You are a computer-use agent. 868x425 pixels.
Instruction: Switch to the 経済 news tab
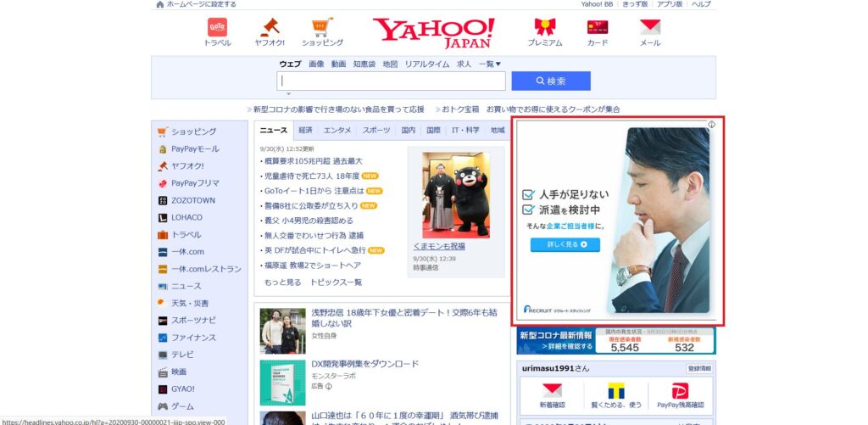pos(305,131)
